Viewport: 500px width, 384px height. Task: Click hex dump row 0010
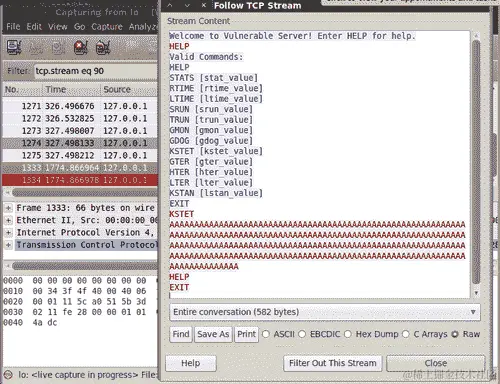pos(75,291)
